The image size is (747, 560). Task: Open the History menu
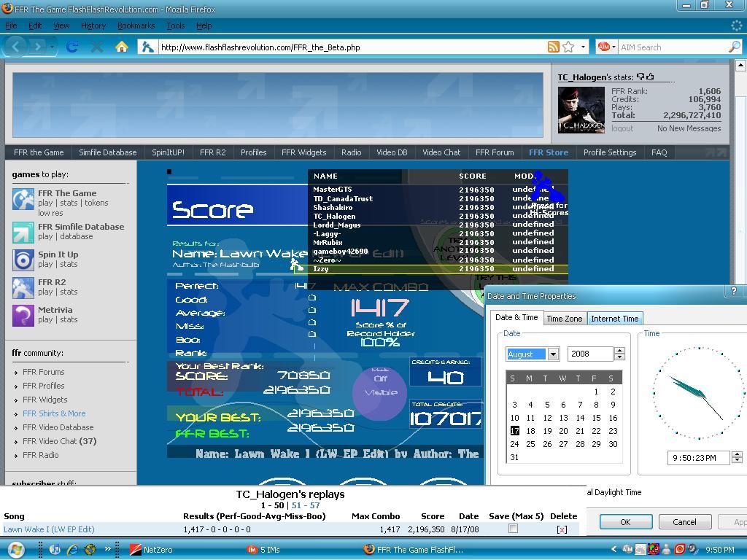click(93, 26)
